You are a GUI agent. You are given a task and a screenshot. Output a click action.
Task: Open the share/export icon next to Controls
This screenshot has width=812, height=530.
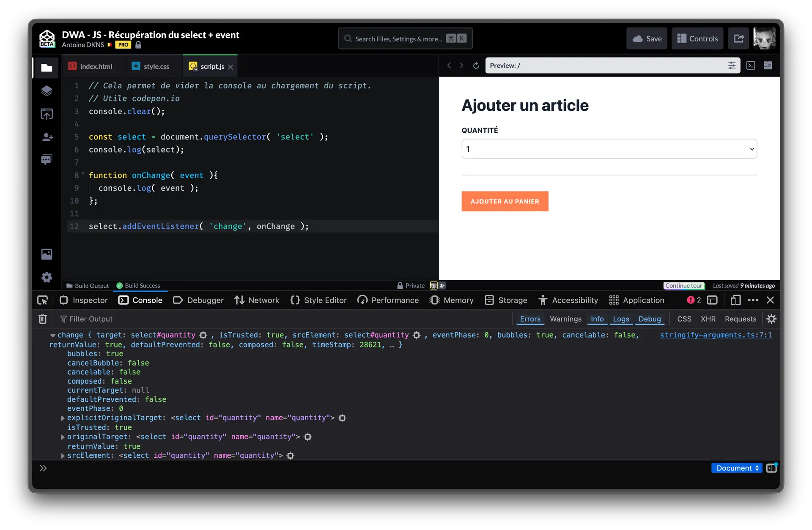point(738,38)
